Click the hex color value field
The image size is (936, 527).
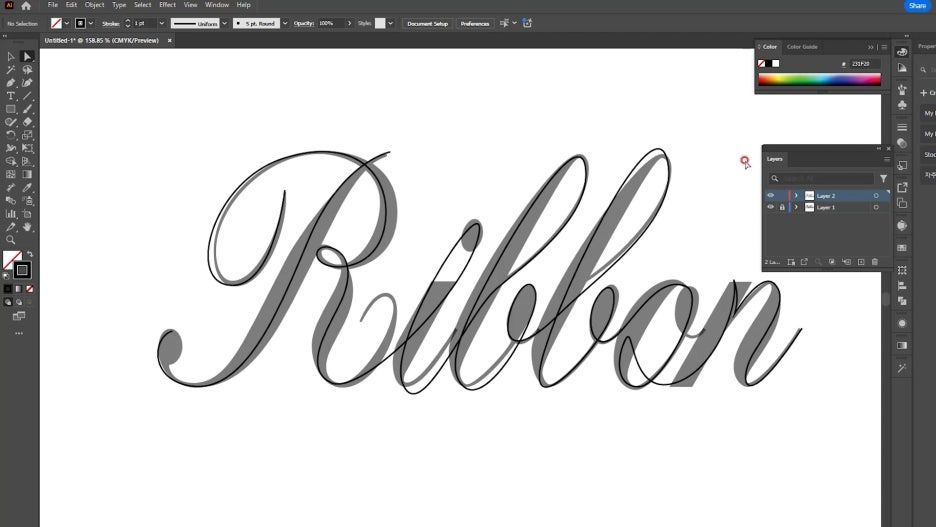coord(864,63)
